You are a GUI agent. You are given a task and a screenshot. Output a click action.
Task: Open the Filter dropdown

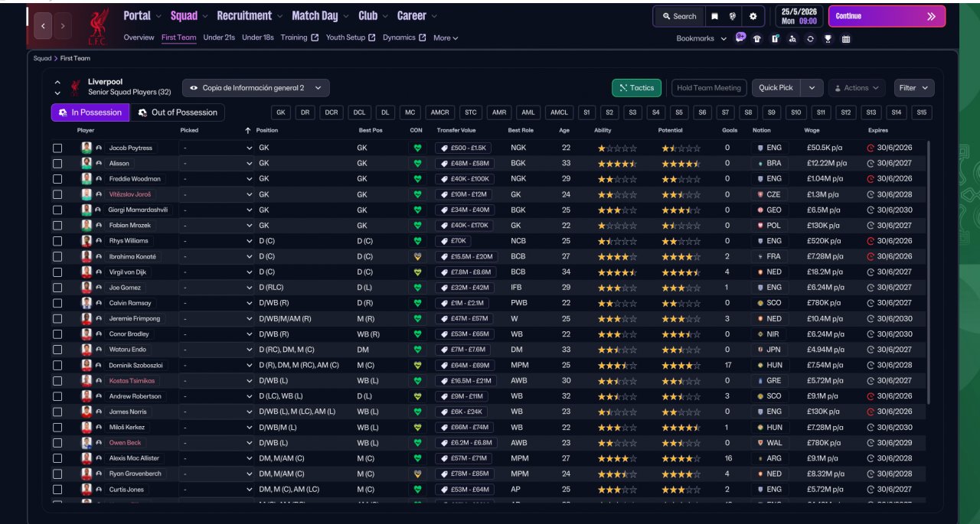(914, 88)
